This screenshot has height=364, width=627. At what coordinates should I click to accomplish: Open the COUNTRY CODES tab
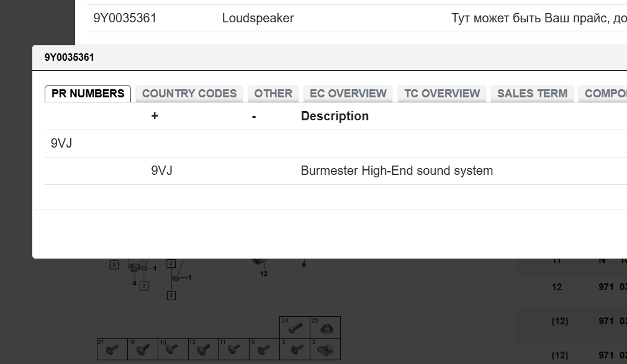pos(189,94)
